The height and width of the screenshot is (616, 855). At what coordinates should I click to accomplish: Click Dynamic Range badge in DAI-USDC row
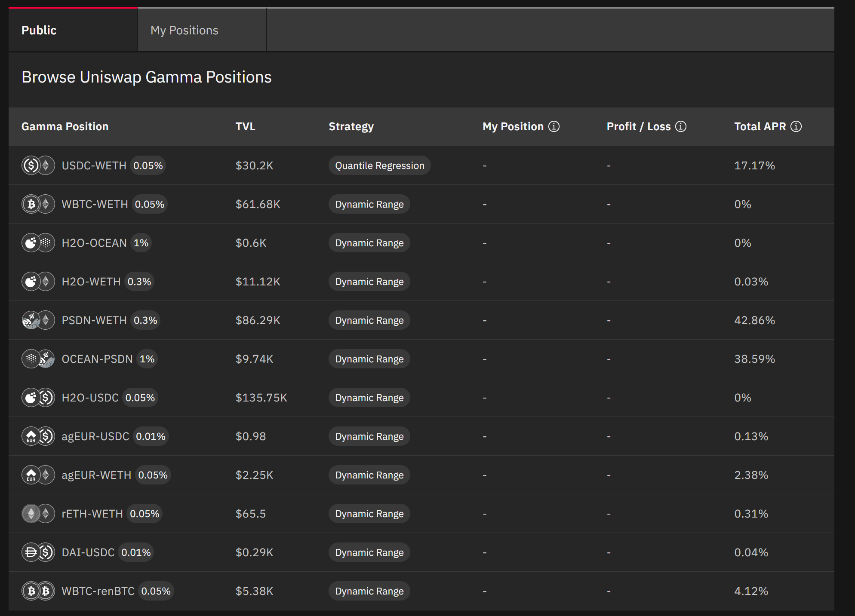coord(369,552)
